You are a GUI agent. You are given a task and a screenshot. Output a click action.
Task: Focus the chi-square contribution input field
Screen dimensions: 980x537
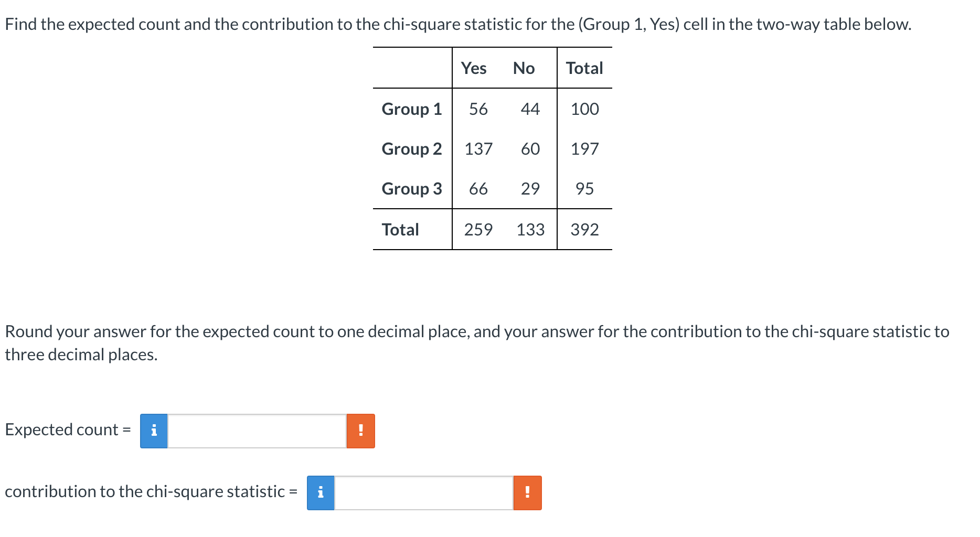(424, 493)
